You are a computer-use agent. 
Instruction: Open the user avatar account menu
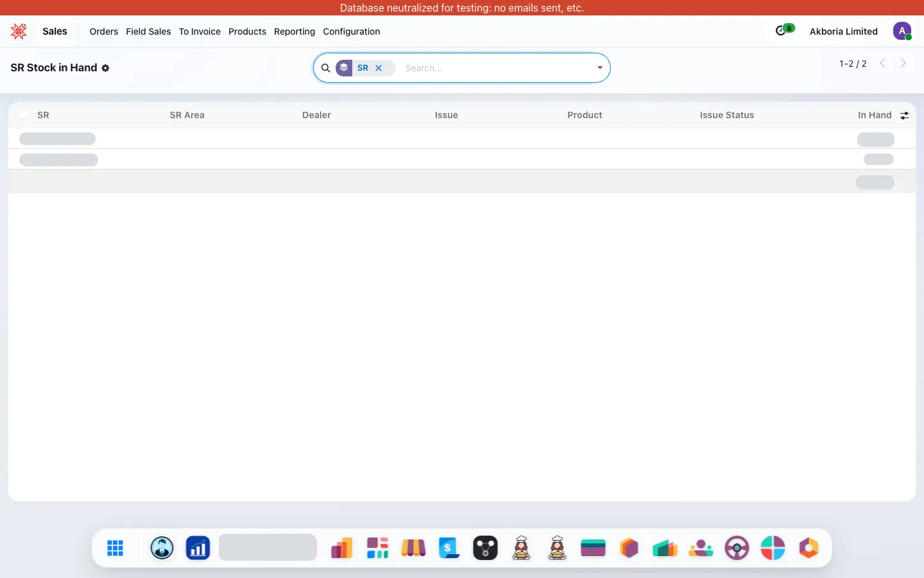902,31
